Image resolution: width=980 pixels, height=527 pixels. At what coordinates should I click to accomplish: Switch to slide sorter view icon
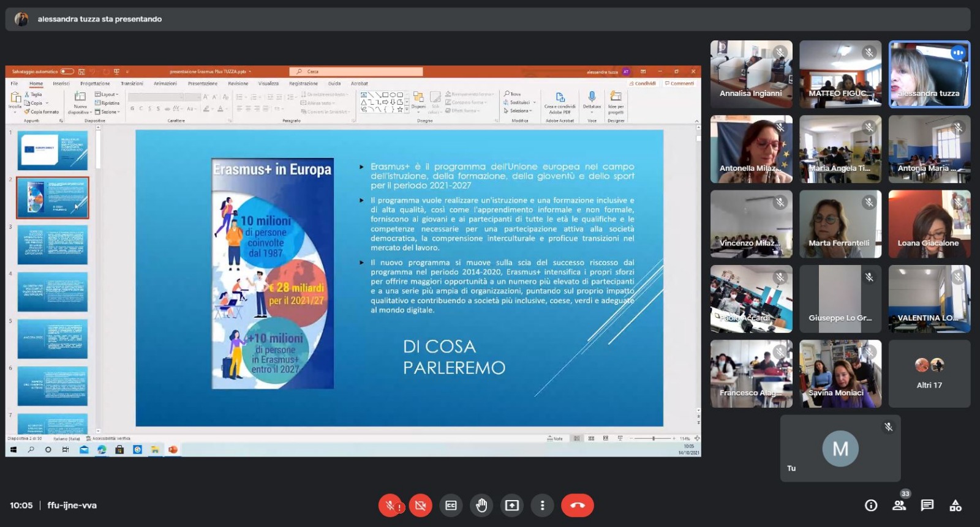coord(591,438)
